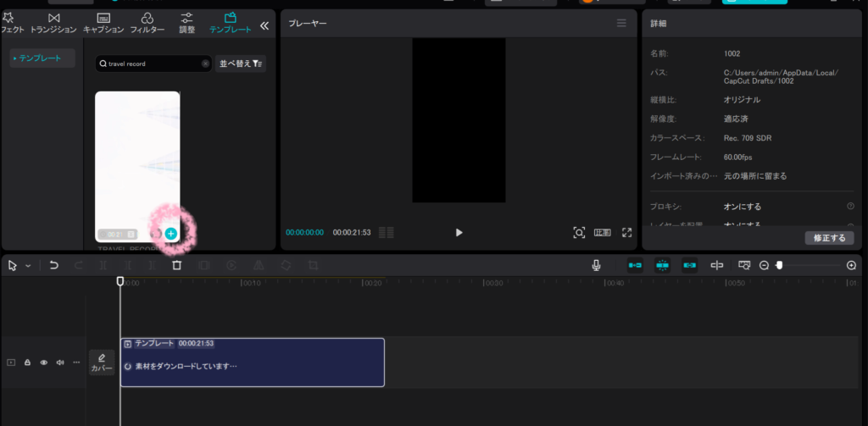Favorite the template via star icon
868x426 pixels.
[157, 234]
